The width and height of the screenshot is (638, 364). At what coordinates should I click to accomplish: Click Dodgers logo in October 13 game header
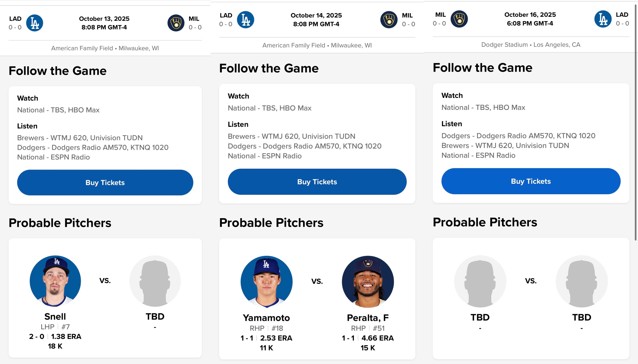pos(34,23)
